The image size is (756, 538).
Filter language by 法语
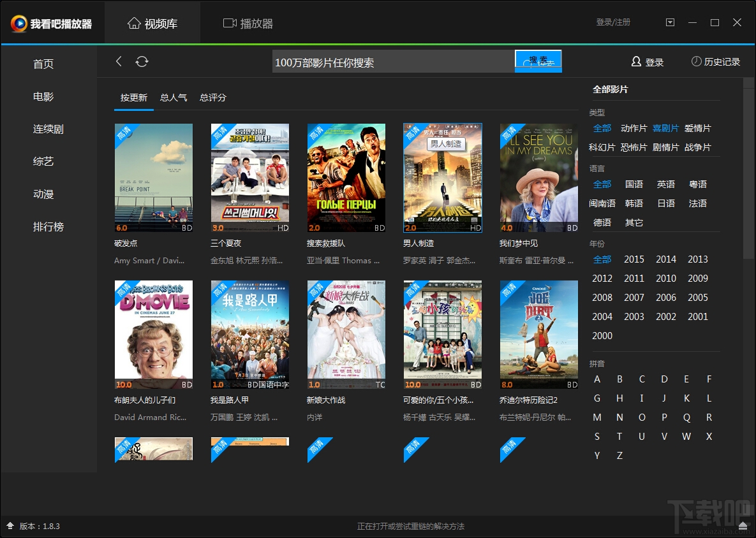click(x=698, y=203)
